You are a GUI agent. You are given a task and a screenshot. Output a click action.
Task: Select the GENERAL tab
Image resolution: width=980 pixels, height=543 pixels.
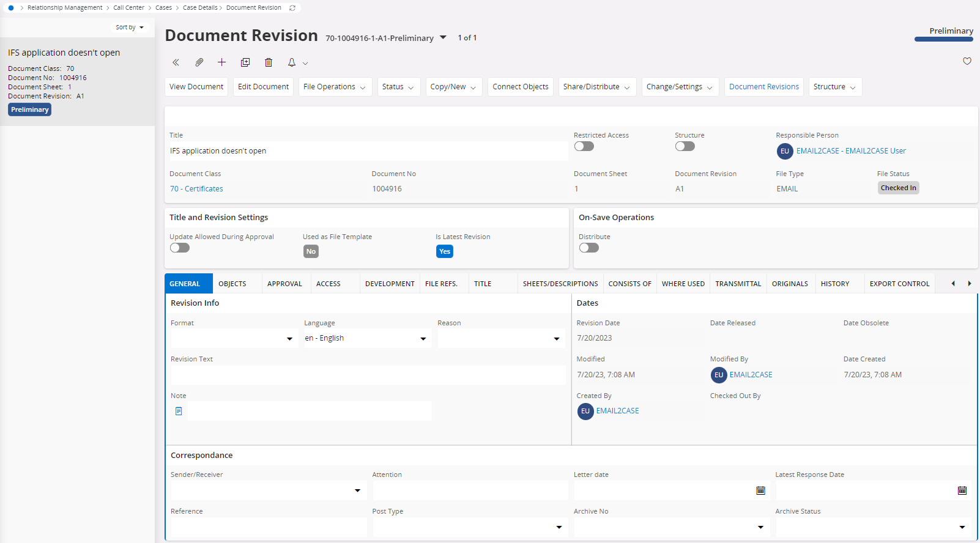[188, 284]
